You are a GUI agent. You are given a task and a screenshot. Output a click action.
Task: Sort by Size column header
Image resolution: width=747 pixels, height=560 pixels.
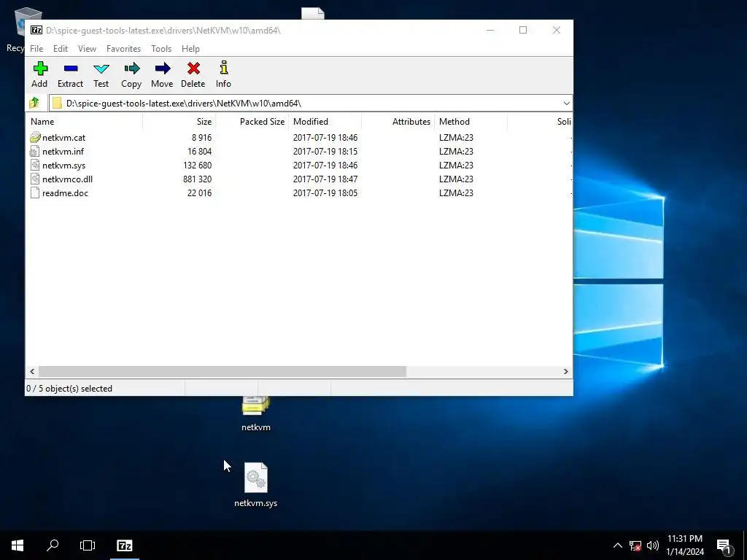(x=179, y=122)
